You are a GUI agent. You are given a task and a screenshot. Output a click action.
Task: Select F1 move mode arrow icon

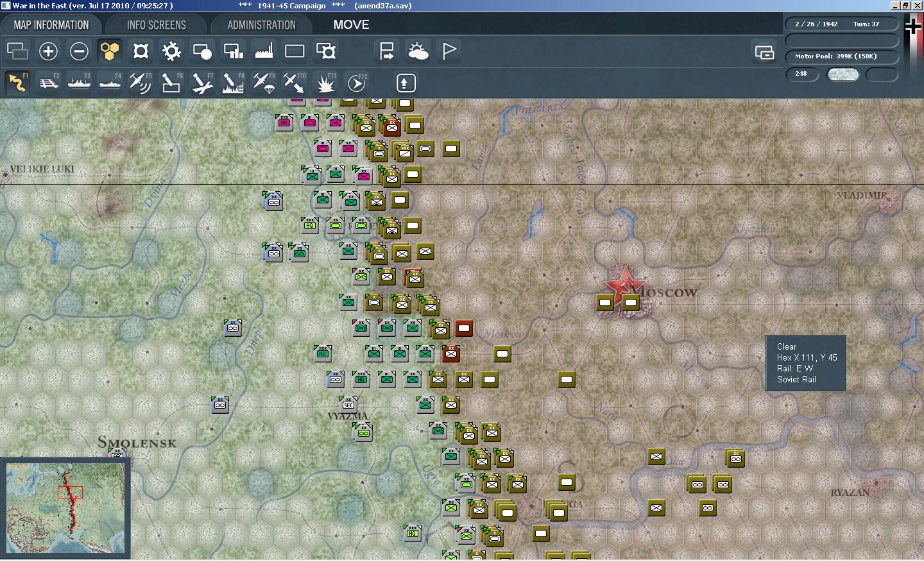(x=17, y=83)
